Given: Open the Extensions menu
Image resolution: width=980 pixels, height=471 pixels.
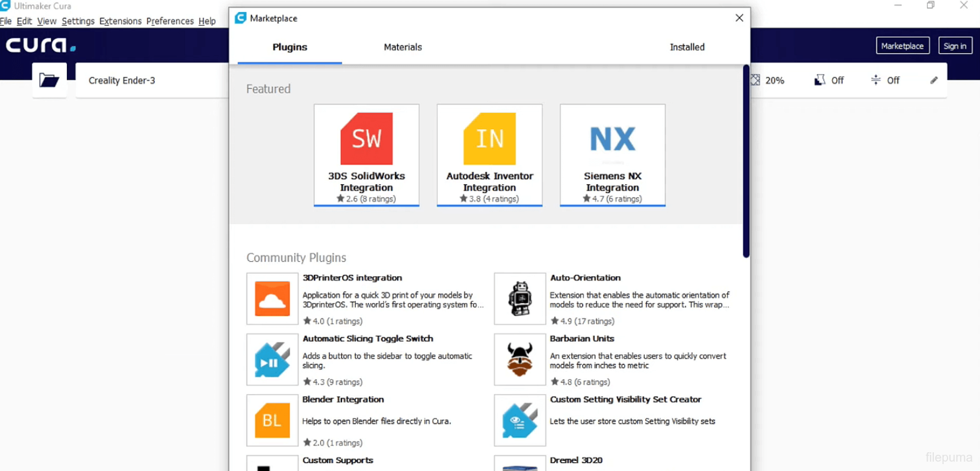Looking at the screenshot, I should coord(120,21).
